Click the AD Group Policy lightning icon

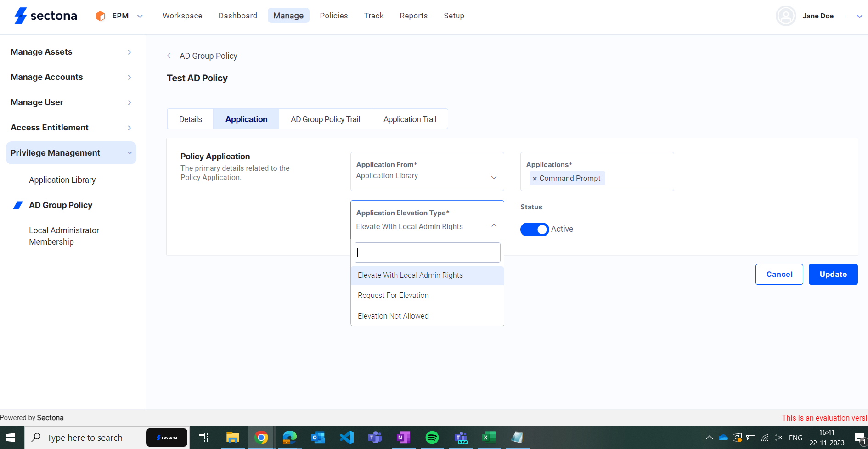[x=18, y=205]
